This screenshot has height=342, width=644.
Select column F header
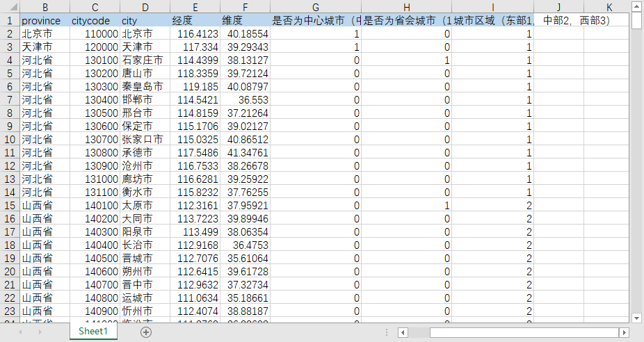click(x=245, y=6)
